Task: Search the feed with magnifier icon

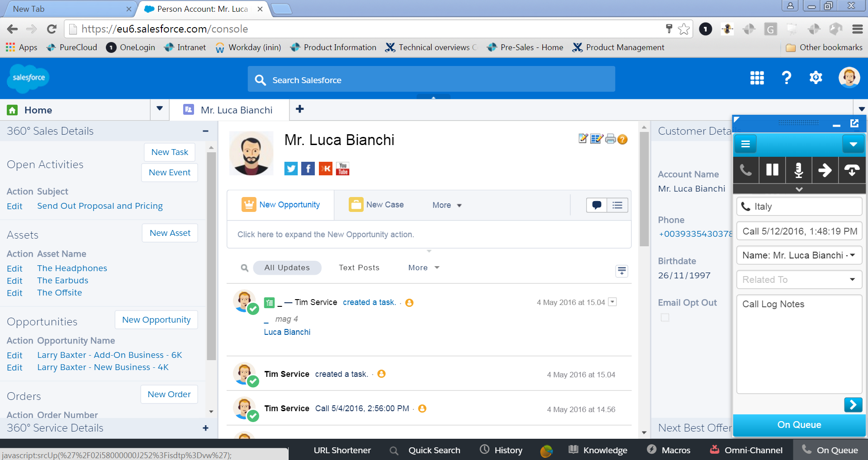Action: tap(245, 268)
